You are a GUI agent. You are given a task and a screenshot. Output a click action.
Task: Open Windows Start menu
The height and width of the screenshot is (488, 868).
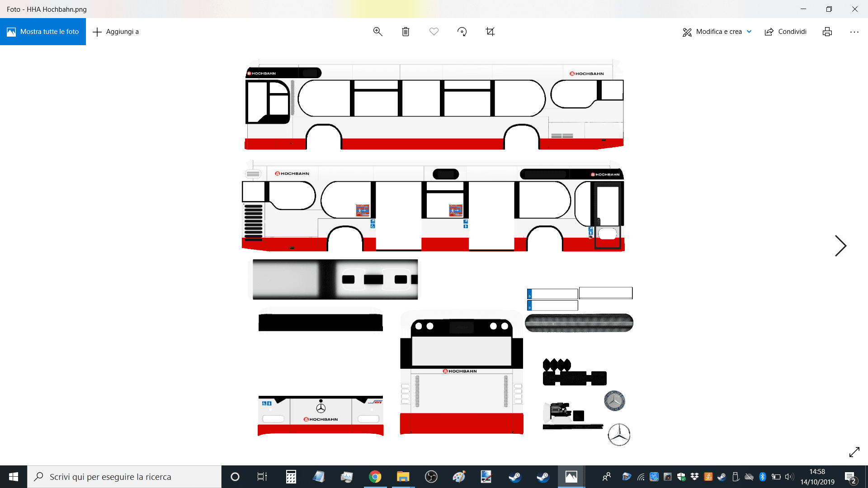pyautogui.click(x=14, y=477)
